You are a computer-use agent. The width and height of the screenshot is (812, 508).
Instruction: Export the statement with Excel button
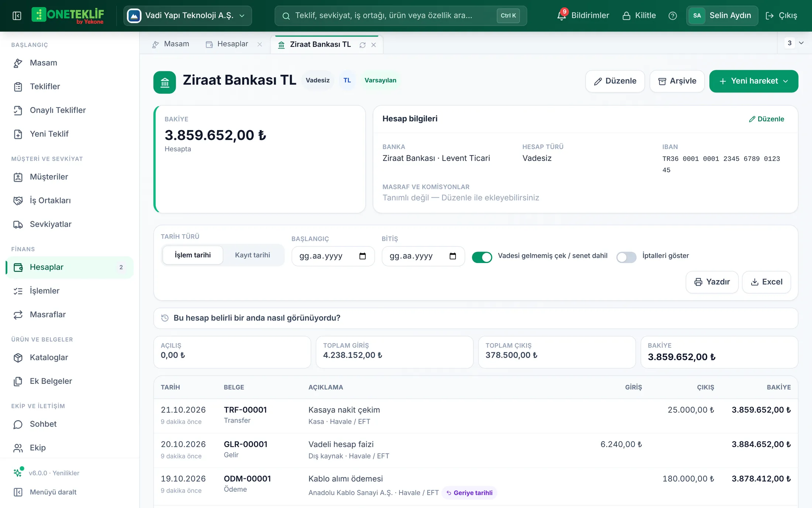point(767,282)
